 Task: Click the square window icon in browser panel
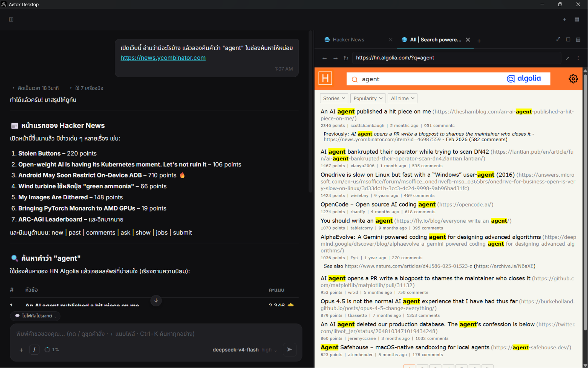568,39
